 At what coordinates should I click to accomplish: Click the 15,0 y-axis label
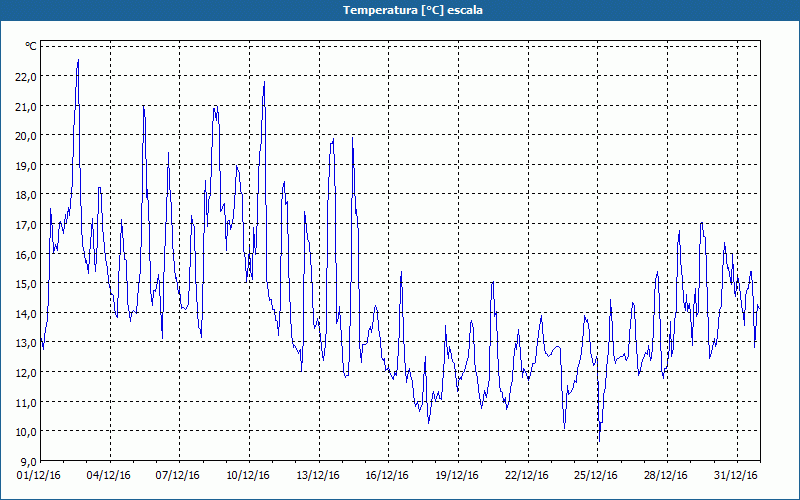(27, 283)
